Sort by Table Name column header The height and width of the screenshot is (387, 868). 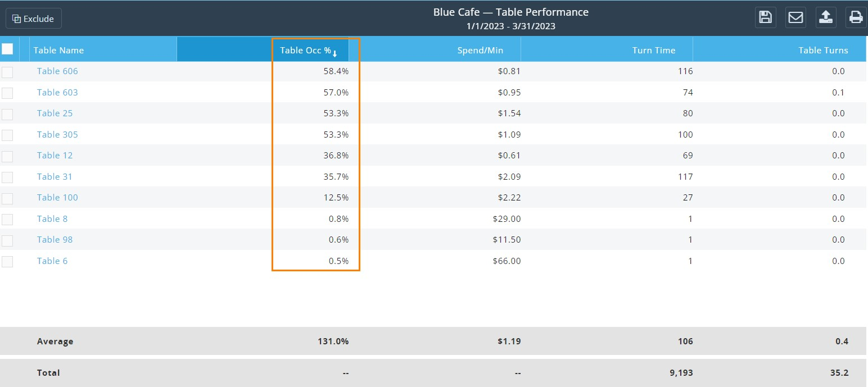[58, 50]
